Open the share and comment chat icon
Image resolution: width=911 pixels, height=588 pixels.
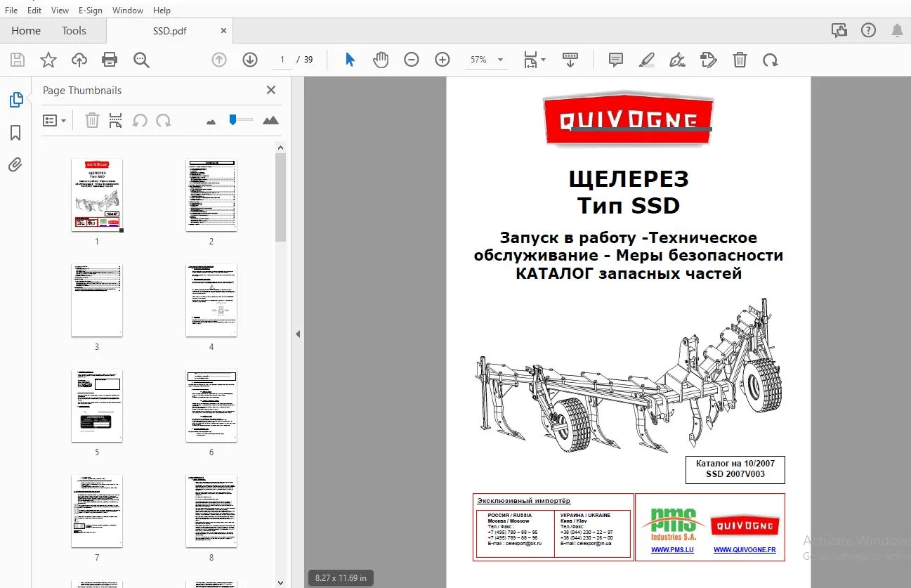839,30
